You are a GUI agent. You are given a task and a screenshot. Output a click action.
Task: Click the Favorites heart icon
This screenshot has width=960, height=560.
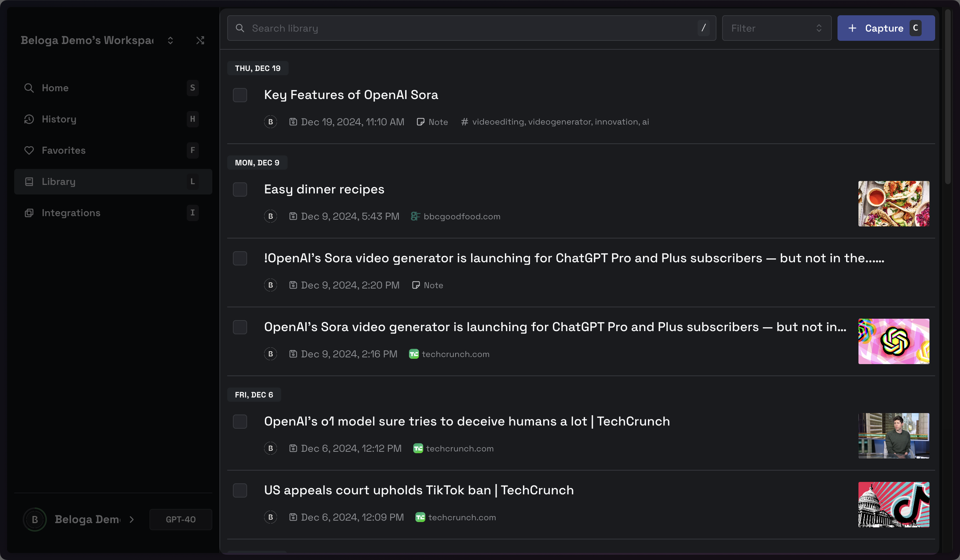click(29, 150)
